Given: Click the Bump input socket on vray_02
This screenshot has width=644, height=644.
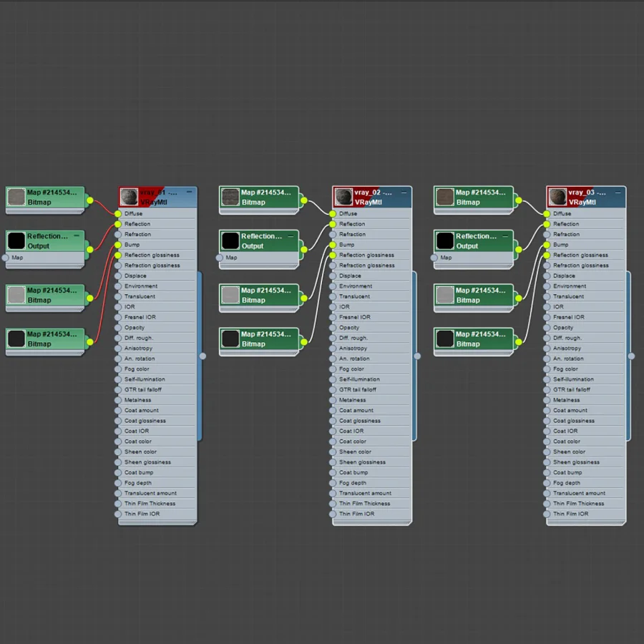Looking at the screenshot, I should [333, 245].
